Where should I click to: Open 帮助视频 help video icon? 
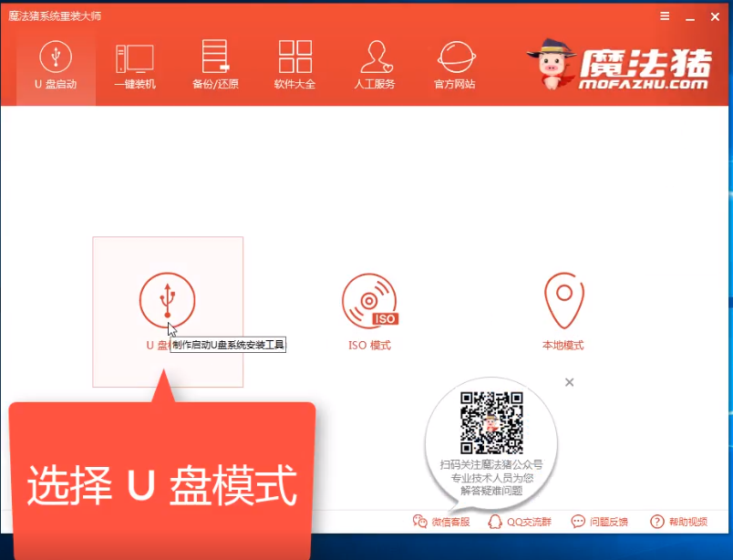(676, 522)
